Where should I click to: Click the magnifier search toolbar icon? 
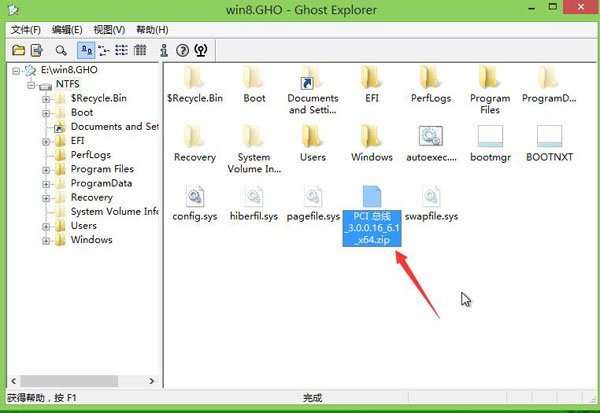click(60, 50)
